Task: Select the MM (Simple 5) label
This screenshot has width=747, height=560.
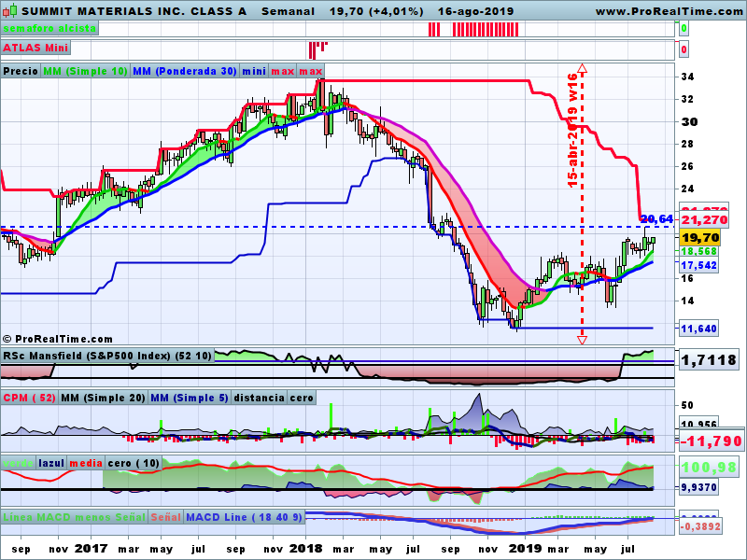Action: click(x=190, y=398)
